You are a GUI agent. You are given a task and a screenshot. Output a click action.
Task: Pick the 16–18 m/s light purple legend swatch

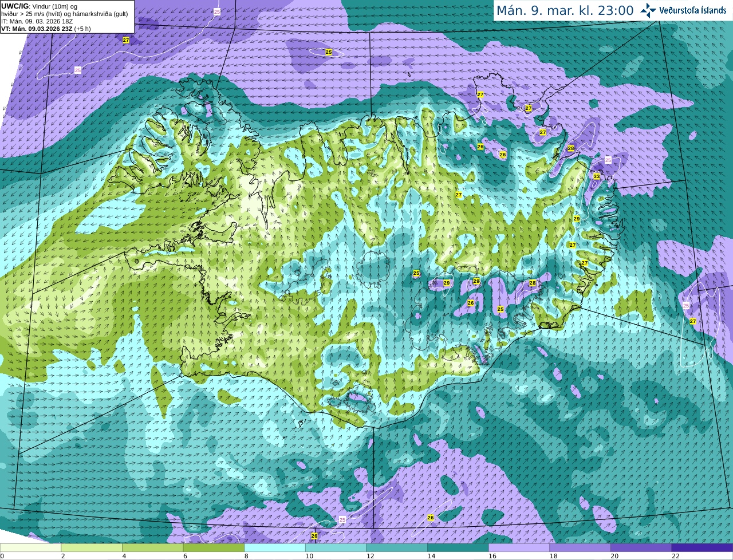pyautogui.click(x=519, y=547)
